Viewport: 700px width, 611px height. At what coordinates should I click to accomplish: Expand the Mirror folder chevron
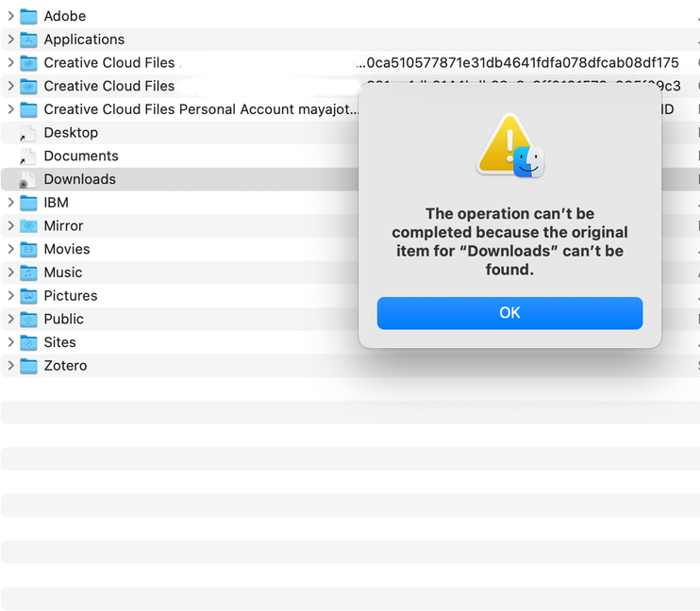click(10, 226)
